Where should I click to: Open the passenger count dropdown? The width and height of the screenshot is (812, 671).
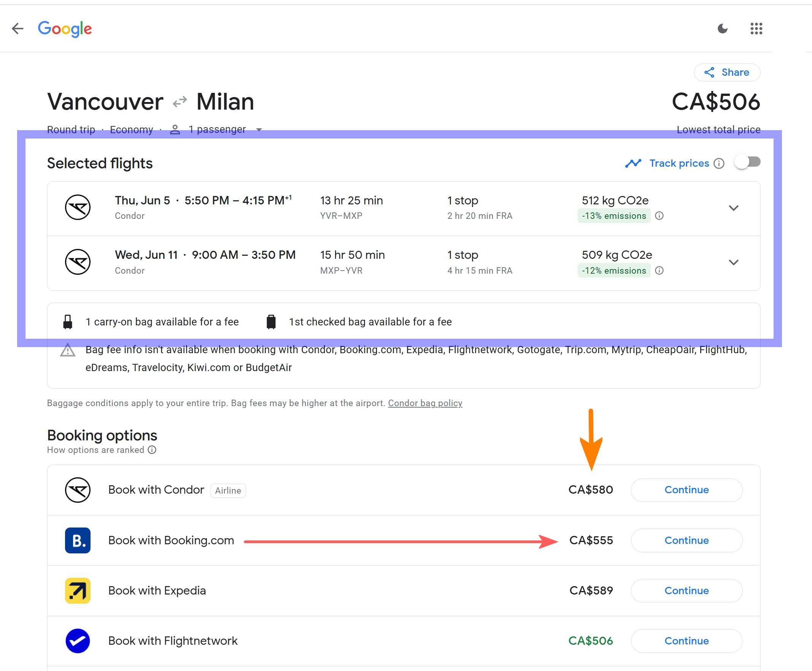coord(259,130)
